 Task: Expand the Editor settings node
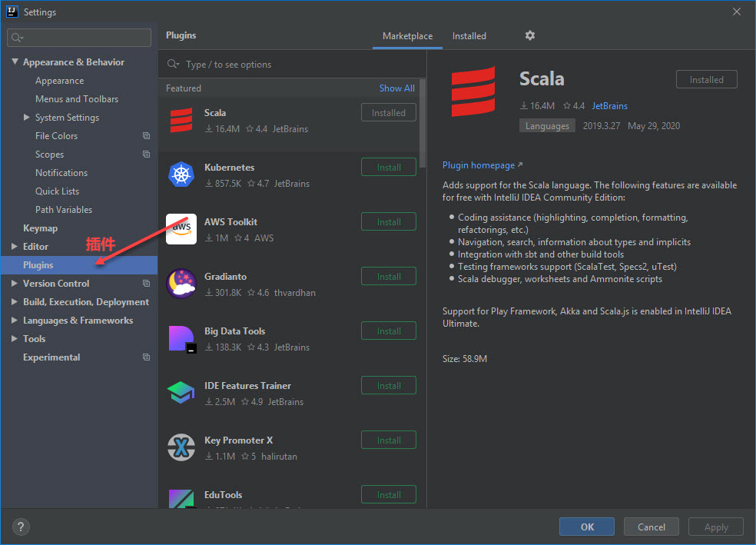tap(15, 247)
